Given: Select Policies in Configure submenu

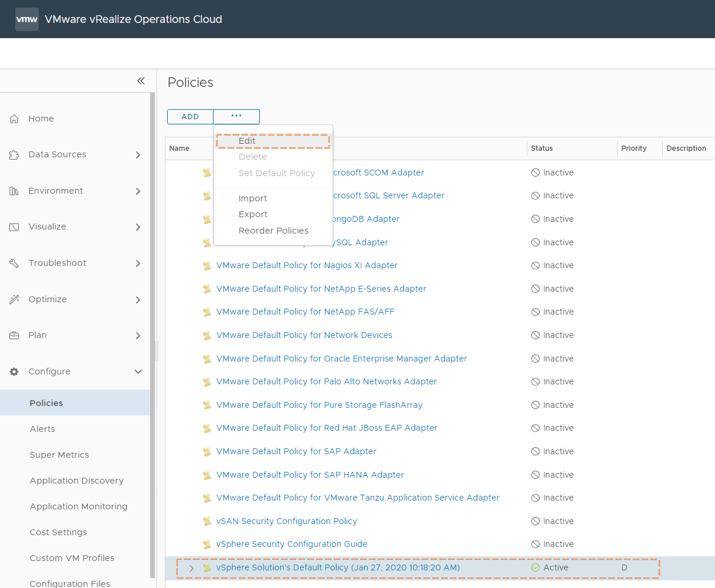Looking at the screenshot, I should click(x=75, y=403).
